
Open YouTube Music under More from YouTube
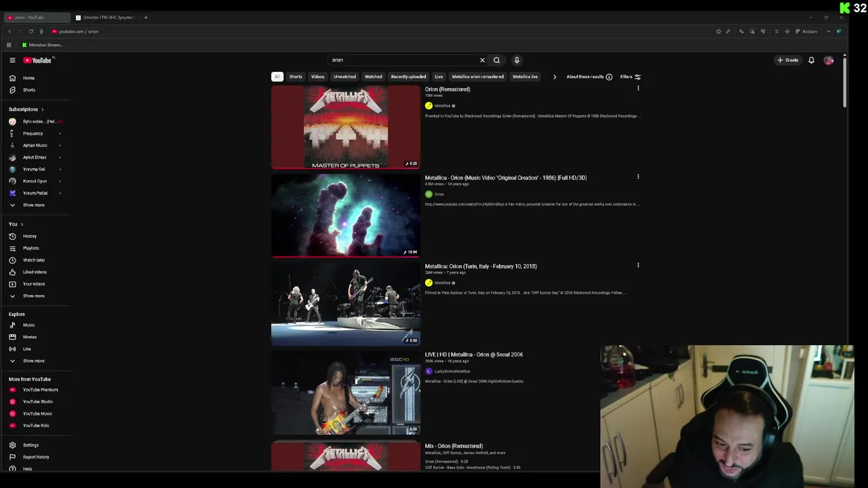pos(37,413)
